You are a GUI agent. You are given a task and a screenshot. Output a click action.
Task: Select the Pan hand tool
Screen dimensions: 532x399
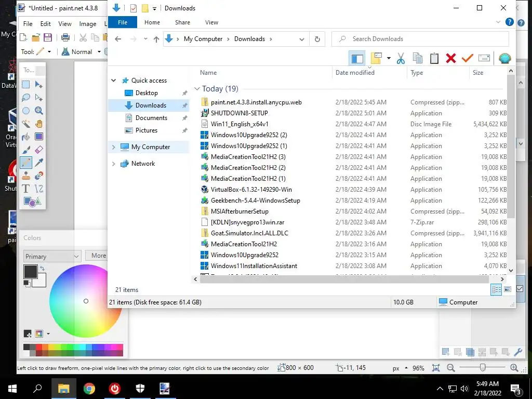click(38, 124)
